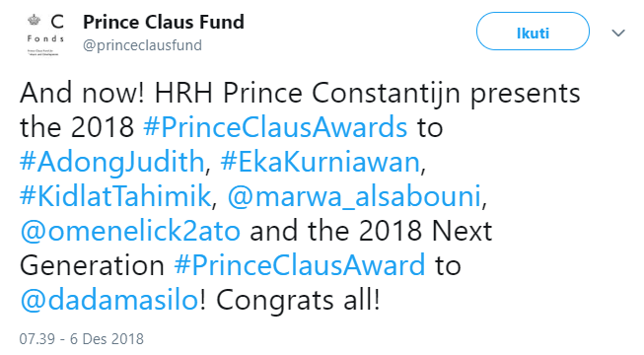Screen dimensions: 644x355
Task: Browse the #AdongJudith hashtag
Action: 112,162
